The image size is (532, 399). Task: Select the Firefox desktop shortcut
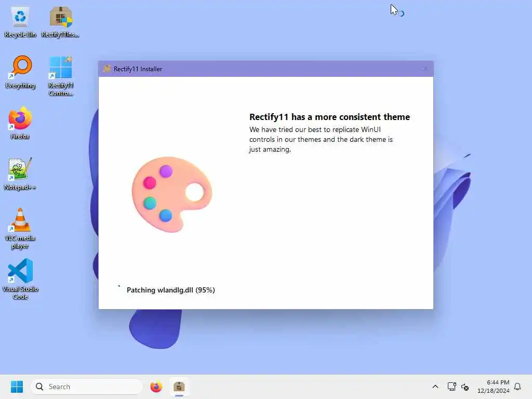tap(20, 123)
